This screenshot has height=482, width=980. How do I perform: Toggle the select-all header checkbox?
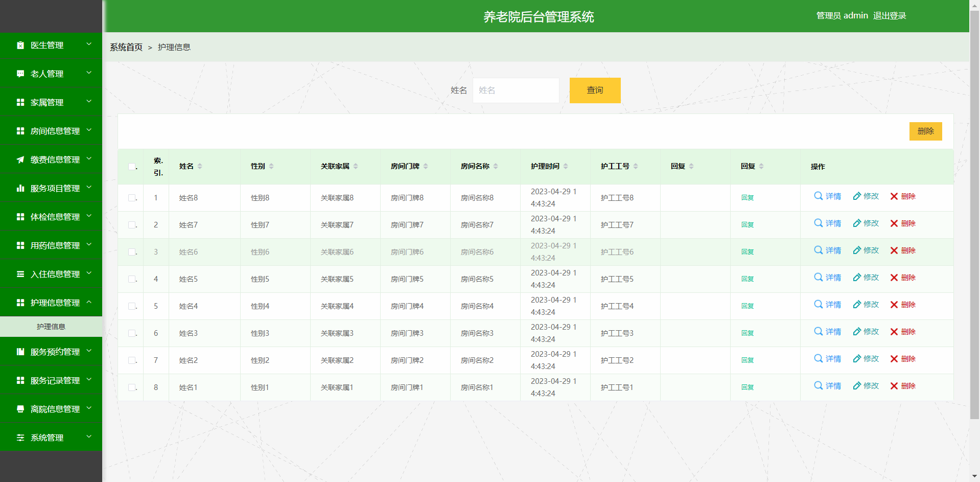tap(132, 167)
